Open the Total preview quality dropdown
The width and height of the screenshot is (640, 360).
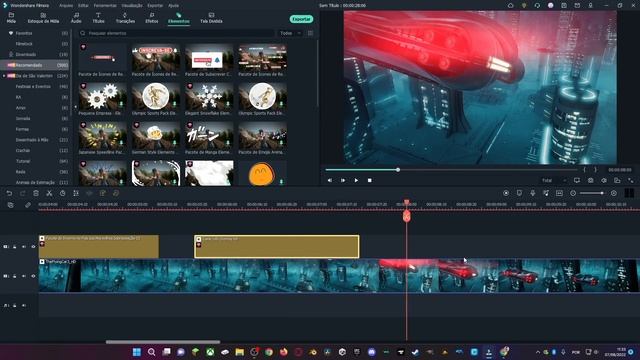[554, 180]
